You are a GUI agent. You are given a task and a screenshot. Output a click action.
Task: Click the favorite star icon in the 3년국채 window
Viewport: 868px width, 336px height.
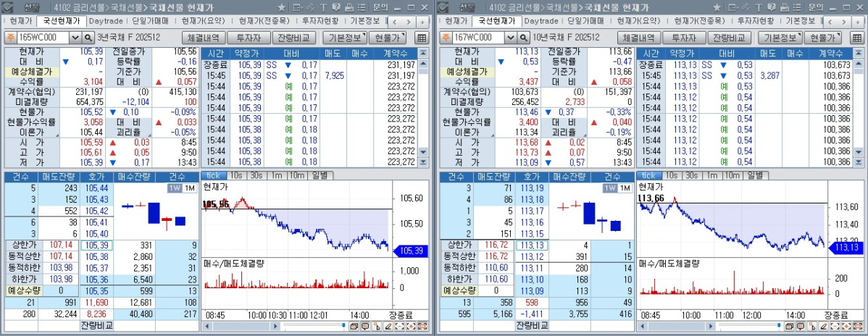click(281, 8)
